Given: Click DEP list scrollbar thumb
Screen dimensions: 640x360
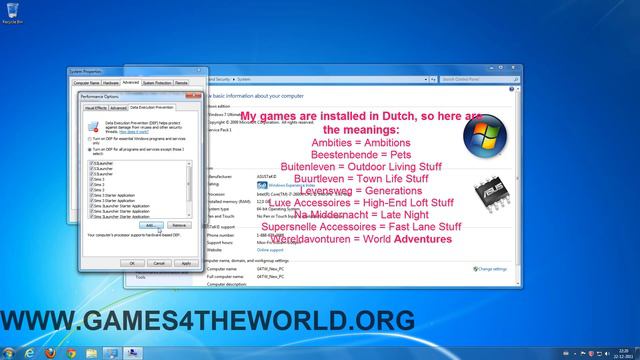Looking at the screenshot, I should pyautogui.click(x=189, y=184).
